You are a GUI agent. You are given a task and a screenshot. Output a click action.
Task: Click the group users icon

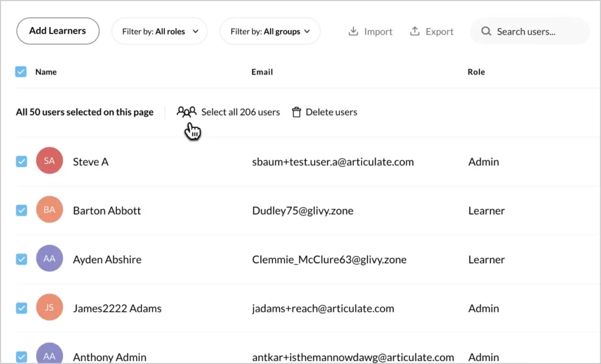click(187, 112)
